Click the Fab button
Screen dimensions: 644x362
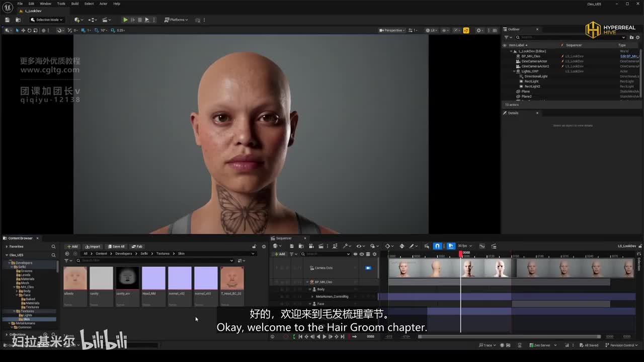tap(137, 246)
